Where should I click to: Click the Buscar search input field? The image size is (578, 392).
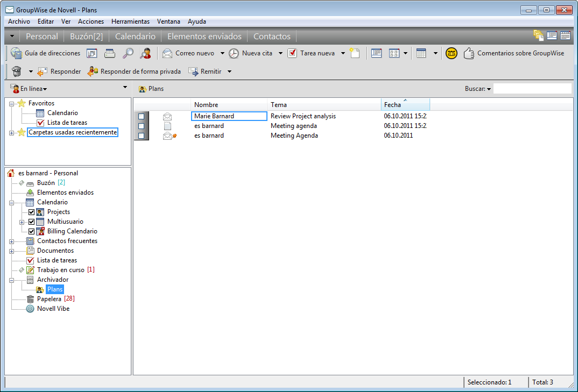click(532, 89)
